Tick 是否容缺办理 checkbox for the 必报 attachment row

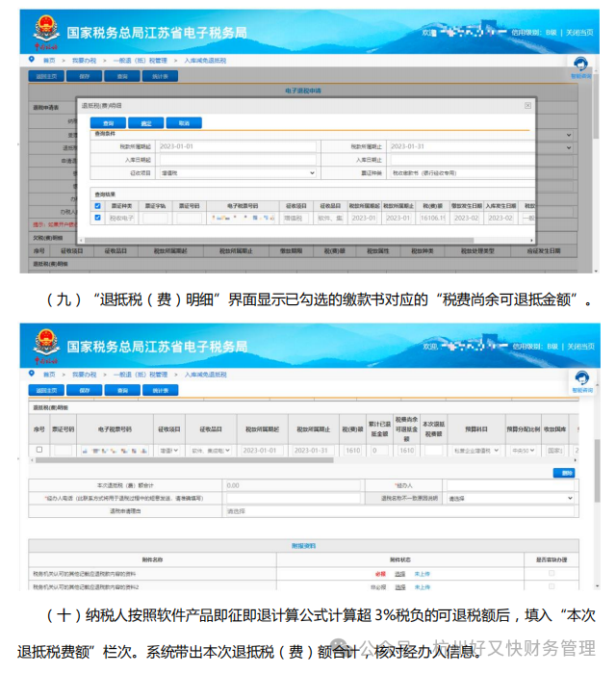(552, 574)
